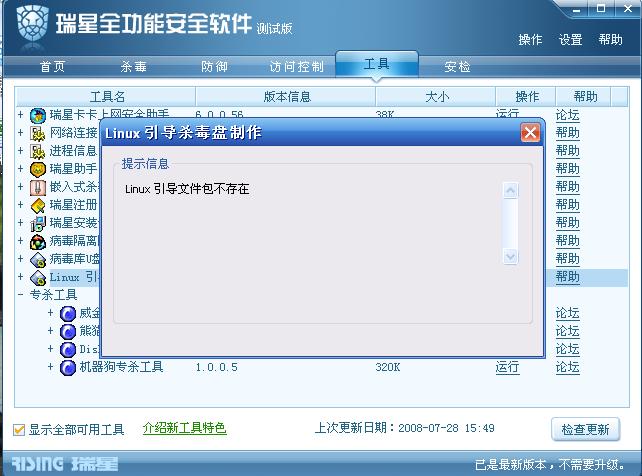Switch to the 访问控制 tab
Image resolution: width=642 pixels, height=476 pixels.
click(x=296, y=66)
